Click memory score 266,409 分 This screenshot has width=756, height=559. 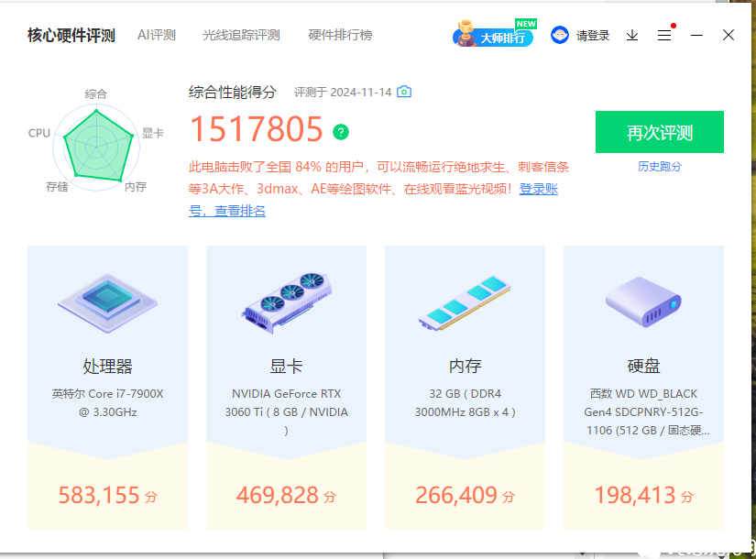pyautogui.click(x=465, y=496)
